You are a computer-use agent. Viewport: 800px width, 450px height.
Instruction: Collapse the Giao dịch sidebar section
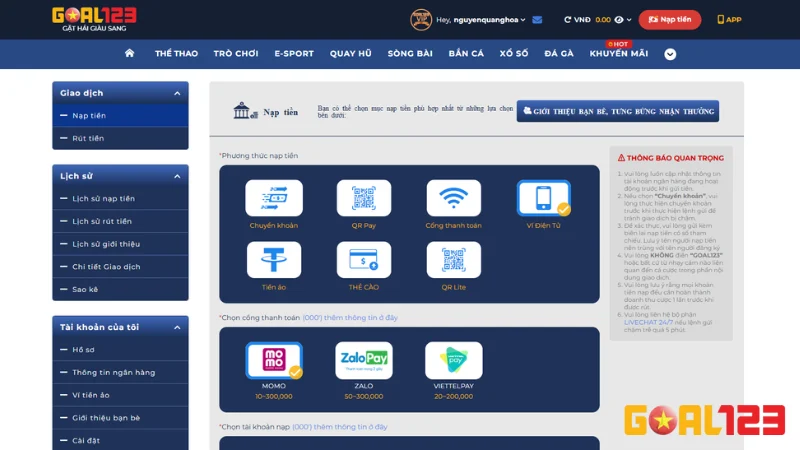[x=177, y=93]
